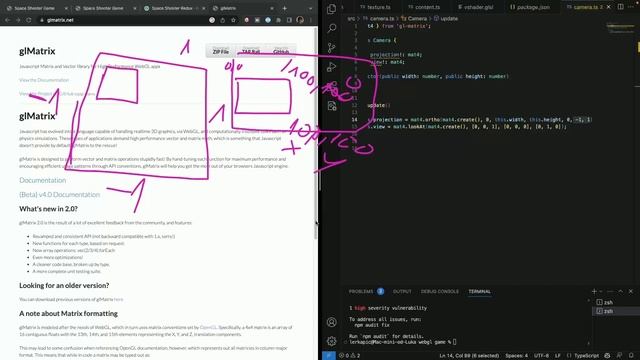Viewport: 640px width, 360px height.
Task: Click the 'here' link for previous versions
Action: point(118,299)
